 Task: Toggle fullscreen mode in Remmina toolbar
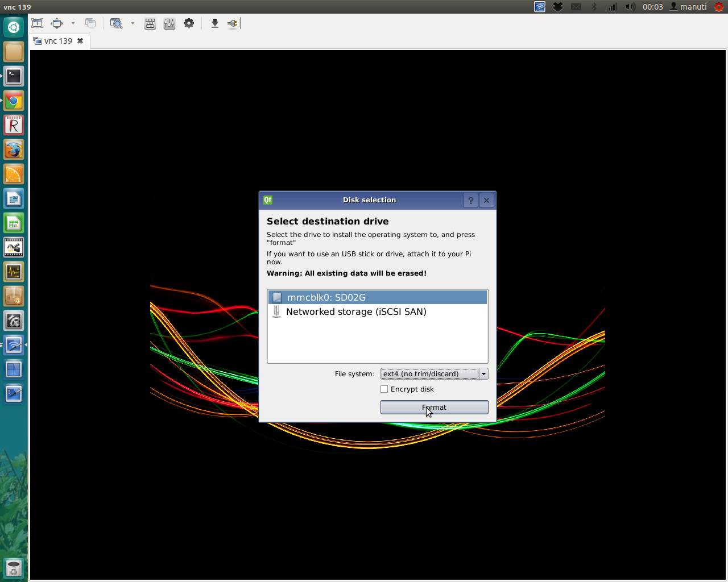pos(57,23)
